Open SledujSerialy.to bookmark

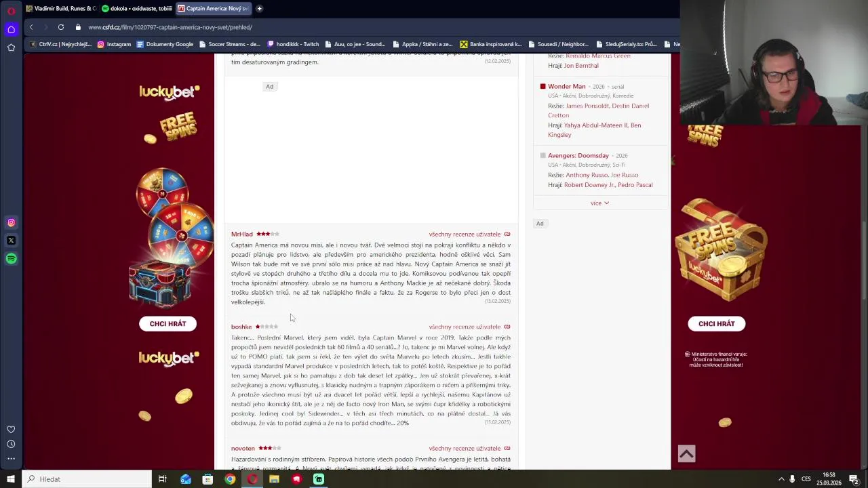pyautogui.click(x=626, y=45)
